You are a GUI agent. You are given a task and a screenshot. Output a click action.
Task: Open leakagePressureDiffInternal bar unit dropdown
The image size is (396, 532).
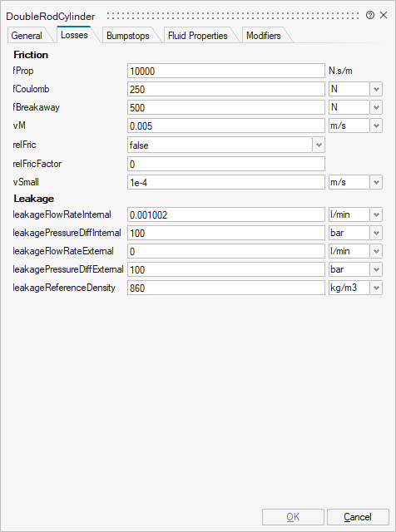376,233
